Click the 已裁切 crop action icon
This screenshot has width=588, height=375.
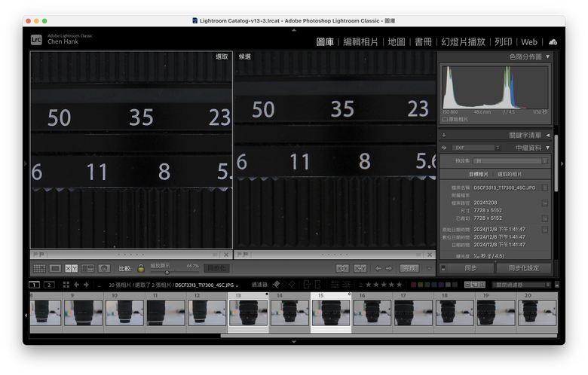pyautogui.click(x=545, y=218)
